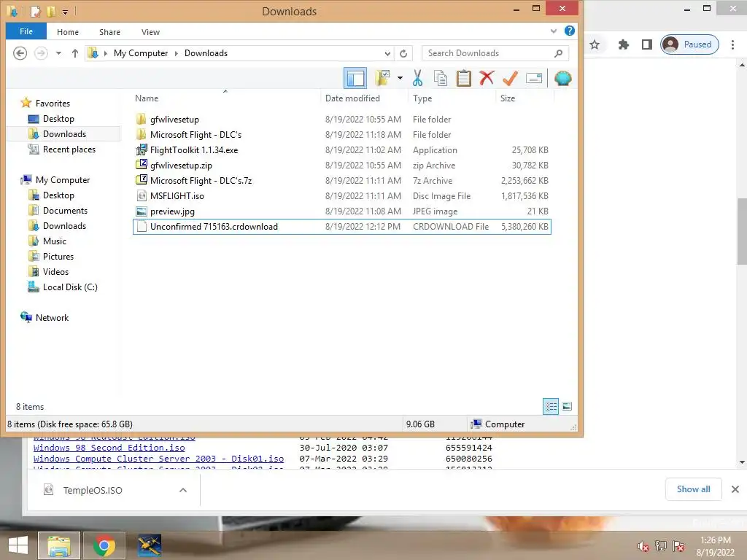Close the Chrome downloads bar
The height and width of the screenshot is (560, 747).
[735, 489]
